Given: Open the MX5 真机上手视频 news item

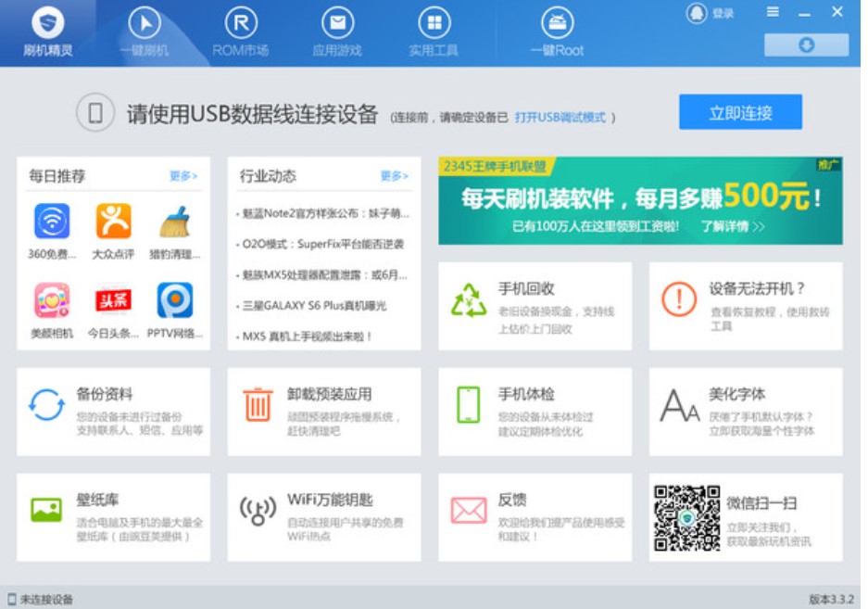Looking at the screenshot, I should 306,336.
